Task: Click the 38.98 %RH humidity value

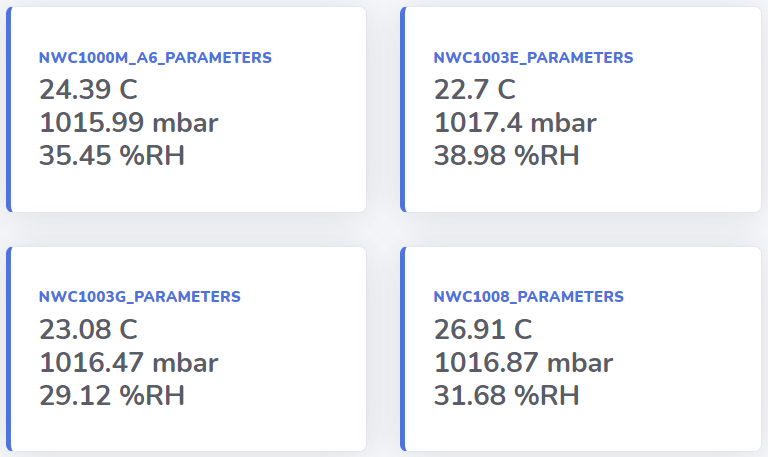Action: 506,155
